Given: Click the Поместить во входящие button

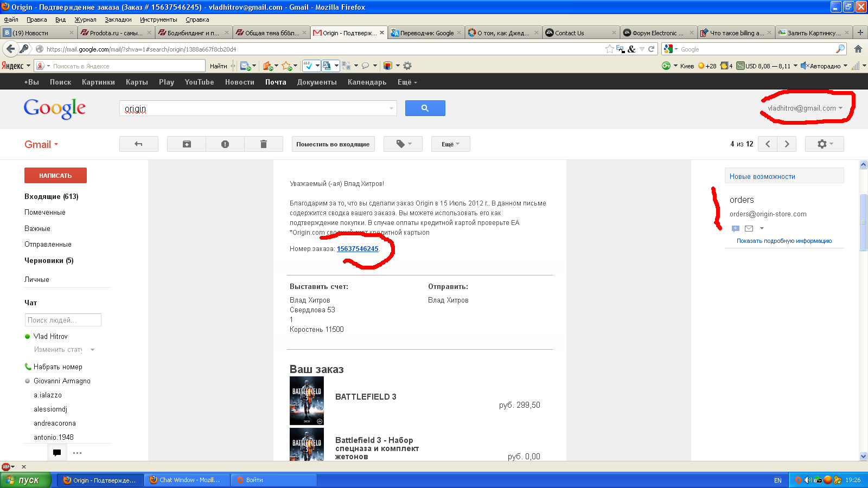Looking at the screenshot, I should [x=333, y=144].
